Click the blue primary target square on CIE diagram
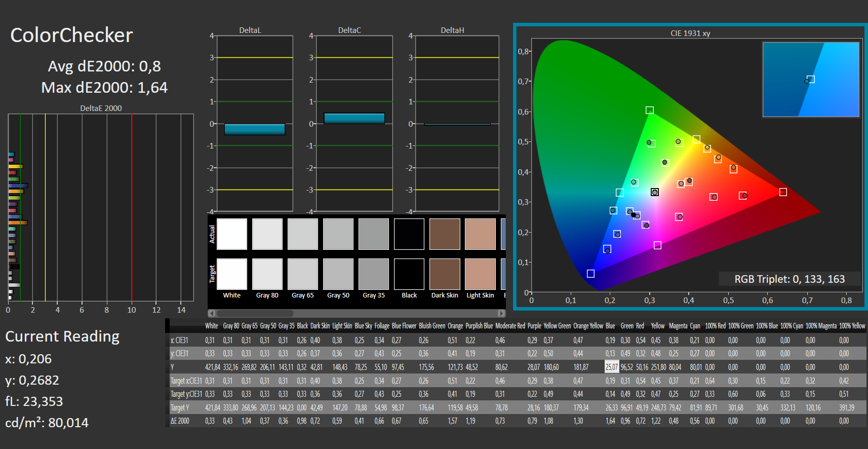The width and height of the screenshot is (868, 449). pos(590,274)
